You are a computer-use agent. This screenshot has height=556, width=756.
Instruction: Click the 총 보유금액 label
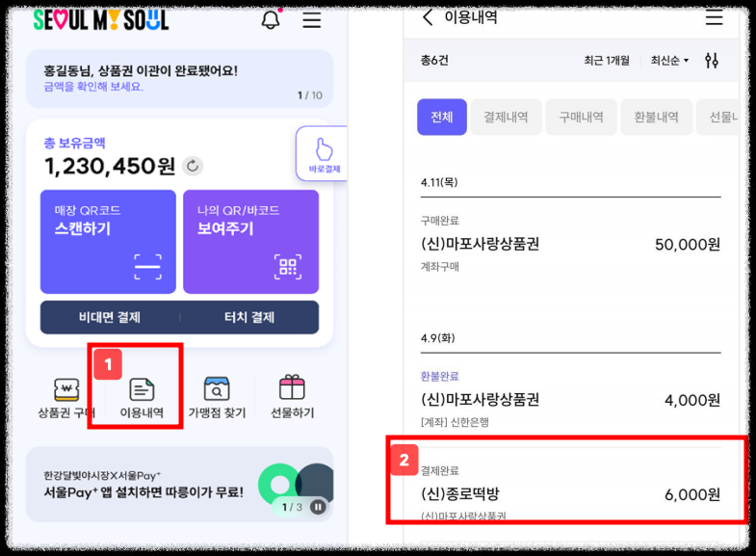75,144
